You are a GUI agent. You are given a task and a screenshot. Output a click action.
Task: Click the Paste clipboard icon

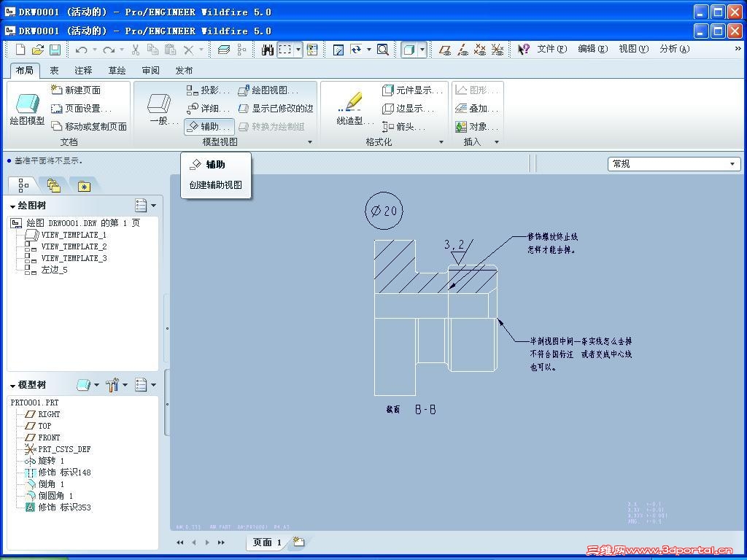[x=170, y=50]
